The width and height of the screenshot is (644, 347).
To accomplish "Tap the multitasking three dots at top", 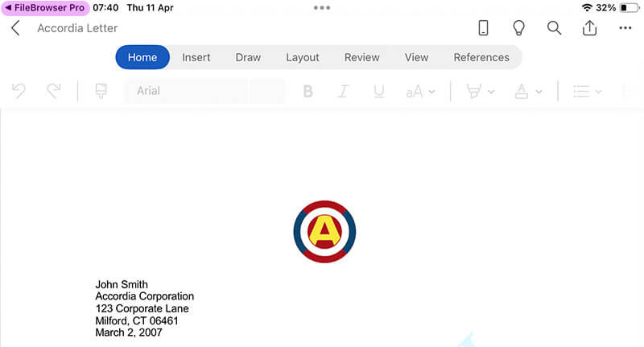I will [x=322, y=7].
